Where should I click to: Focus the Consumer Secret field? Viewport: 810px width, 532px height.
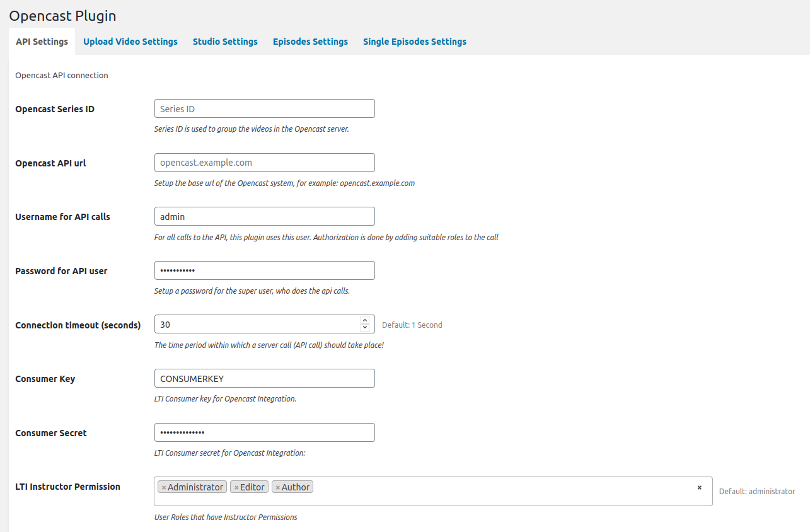[265, 432]
